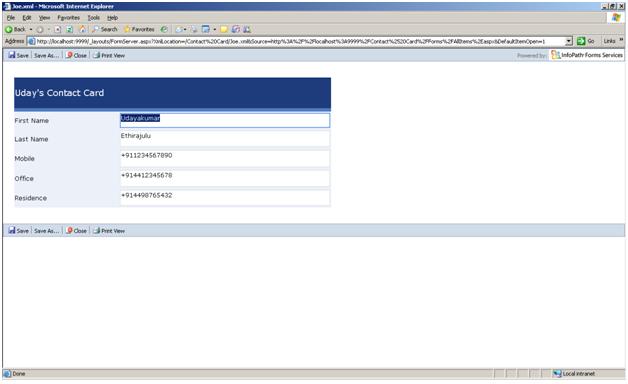Click the Residence number input field
The width and height of the screenshot is (628, 384).
pyautogui.click(x=225, y=198)
